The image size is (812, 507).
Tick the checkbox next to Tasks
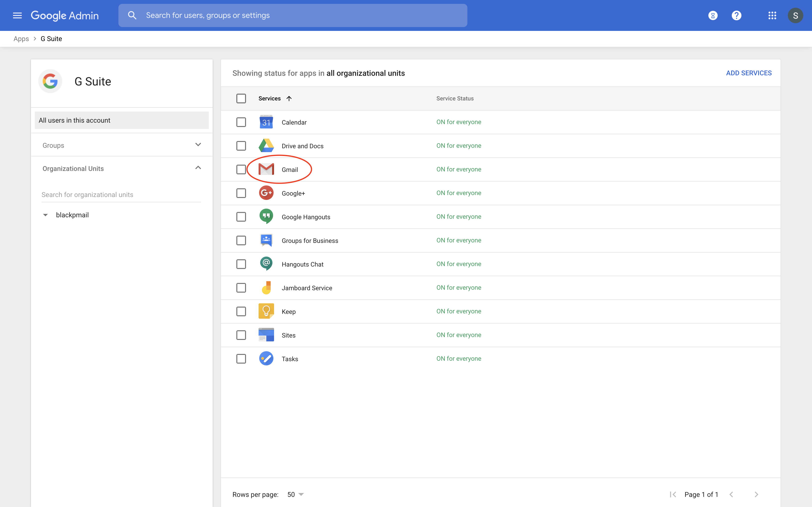pos(241,359)
